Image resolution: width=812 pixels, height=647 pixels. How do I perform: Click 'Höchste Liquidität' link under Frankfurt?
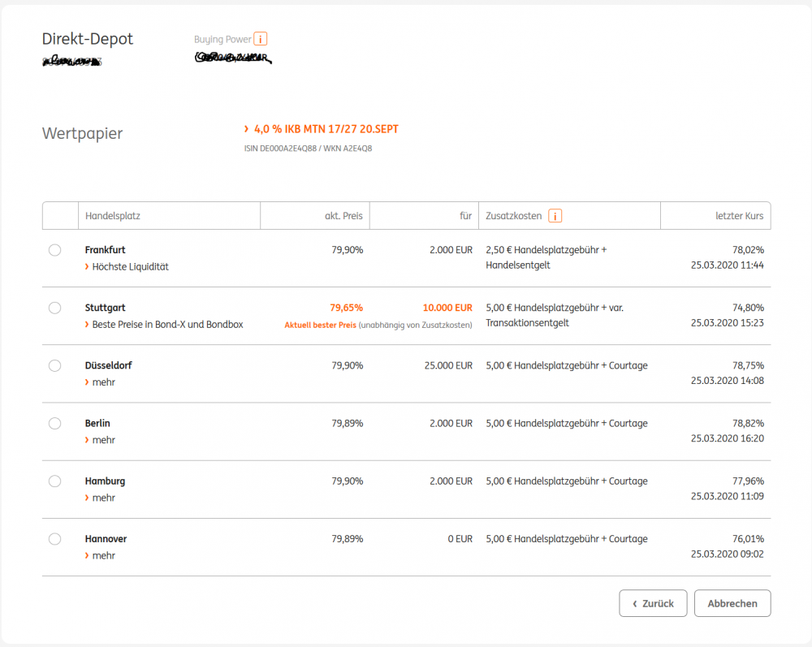[130, 266]
